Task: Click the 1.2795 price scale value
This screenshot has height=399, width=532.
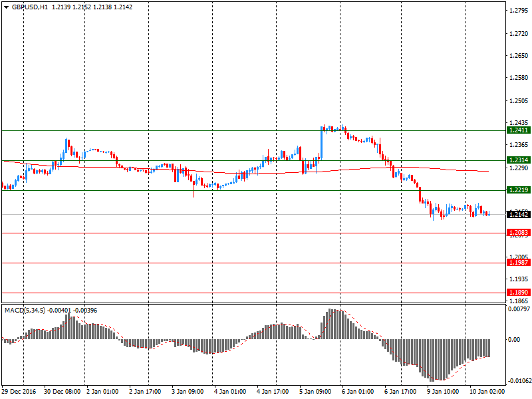Action: (x=519, y=11)
